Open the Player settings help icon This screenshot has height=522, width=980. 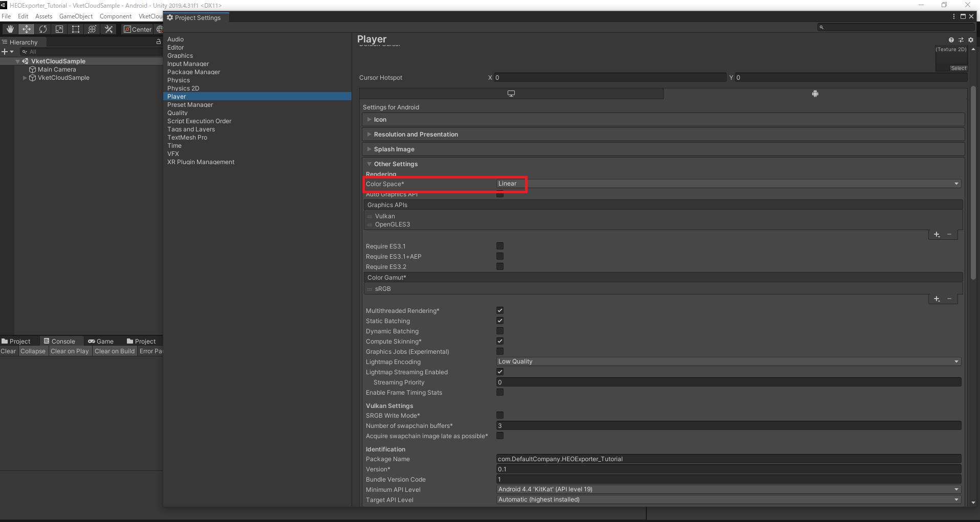pyautogui.click(x=951, y=40)
